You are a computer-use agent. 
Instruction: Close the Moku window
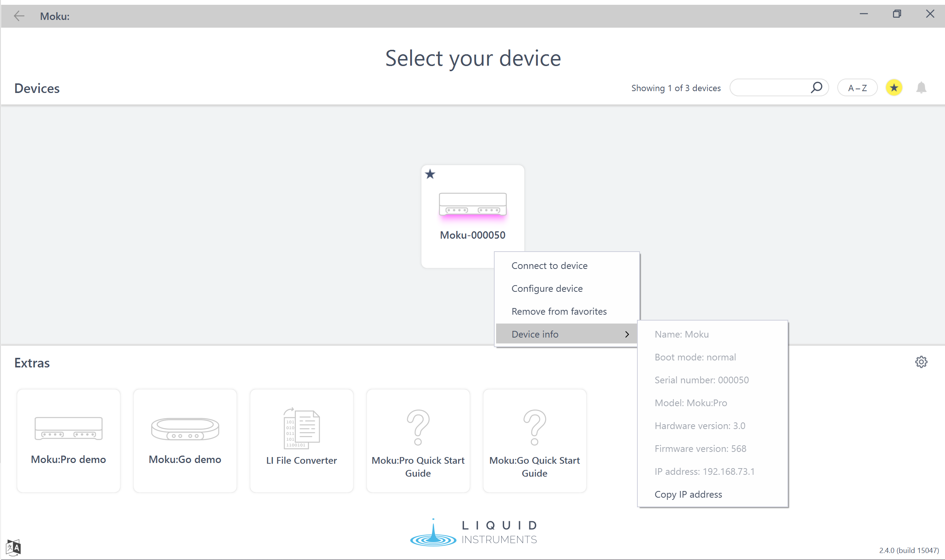coord(930,14)
